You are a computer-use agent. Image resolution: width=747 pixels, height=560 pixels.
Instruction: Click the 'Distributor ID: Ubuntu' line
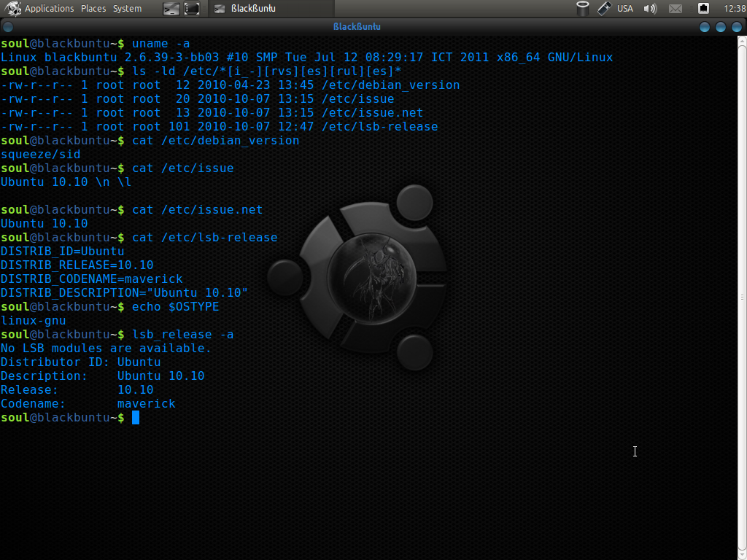(80, 362)
